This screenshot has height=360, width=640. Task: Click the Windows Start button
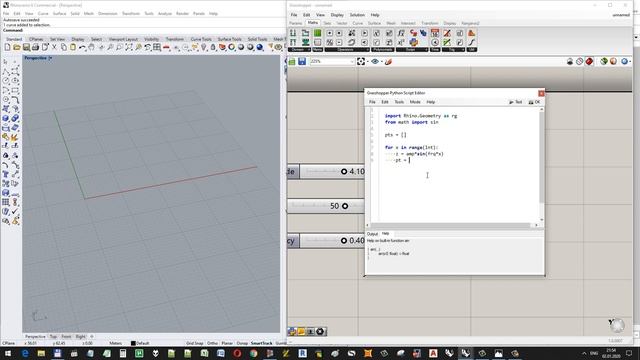(8, 353)
